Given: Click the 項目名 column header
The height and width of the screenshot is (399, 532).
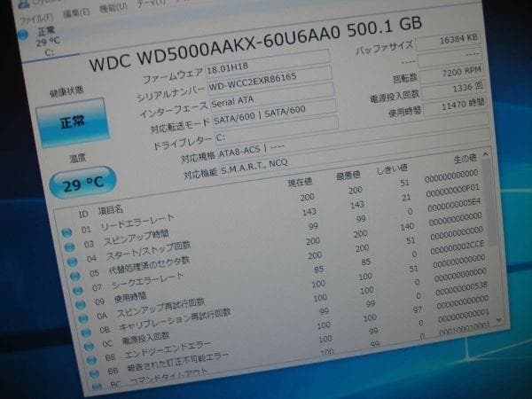Looking at the screenshot, I should click(x=110, y=210).
